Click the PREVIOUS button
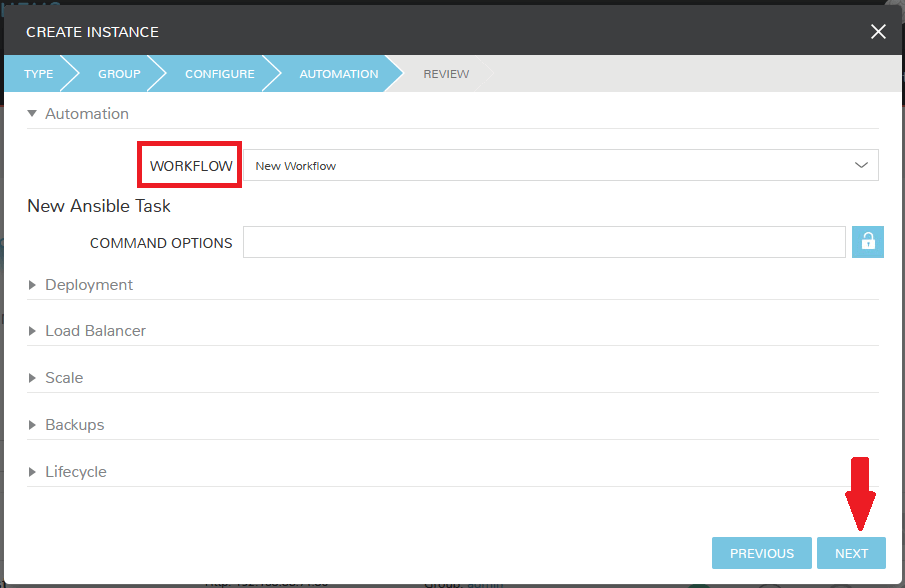This screenshot has width=905, height=588. 761,552
